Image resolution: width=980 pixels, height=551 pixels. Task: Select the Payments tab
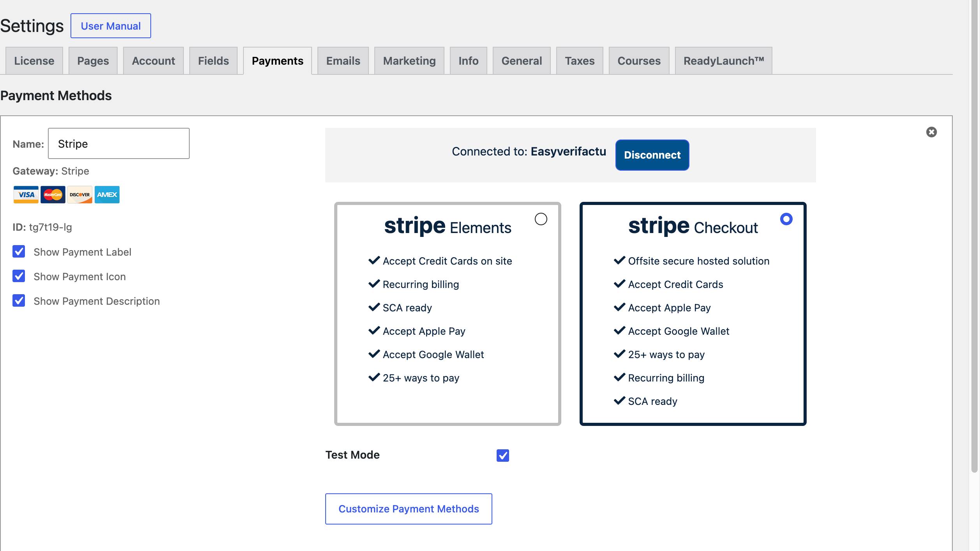click(278, 61)
